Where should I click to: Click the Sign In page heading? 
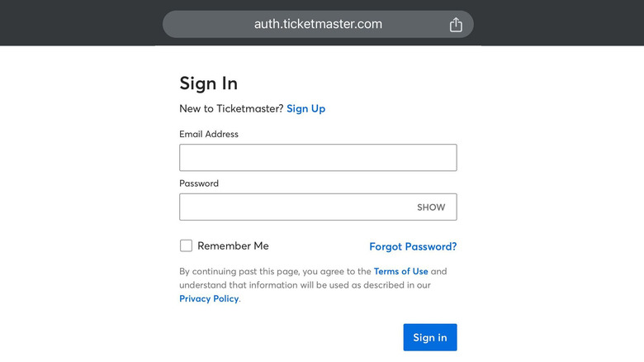[208, 83]
